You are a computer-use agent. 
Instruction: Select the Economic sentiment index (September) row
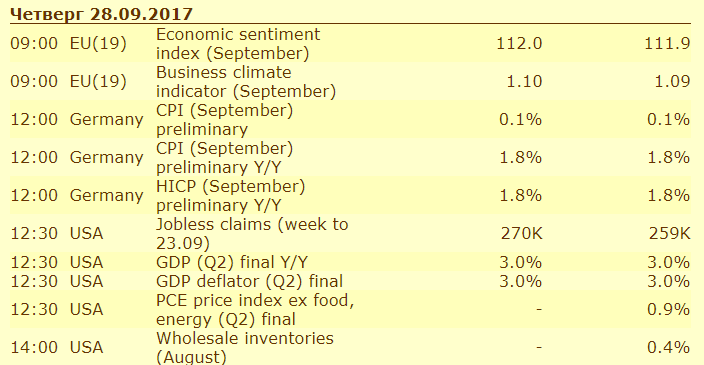coord(350,44)
